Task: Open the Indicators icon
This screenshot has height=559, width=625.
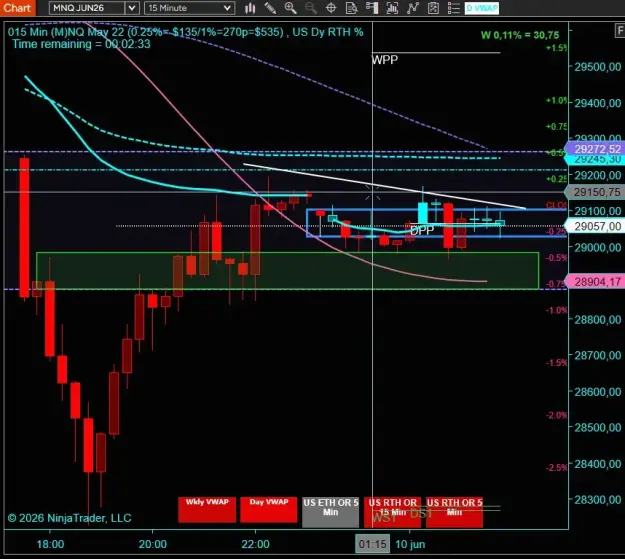Action: pyautogui.click(x=413, y=8)
